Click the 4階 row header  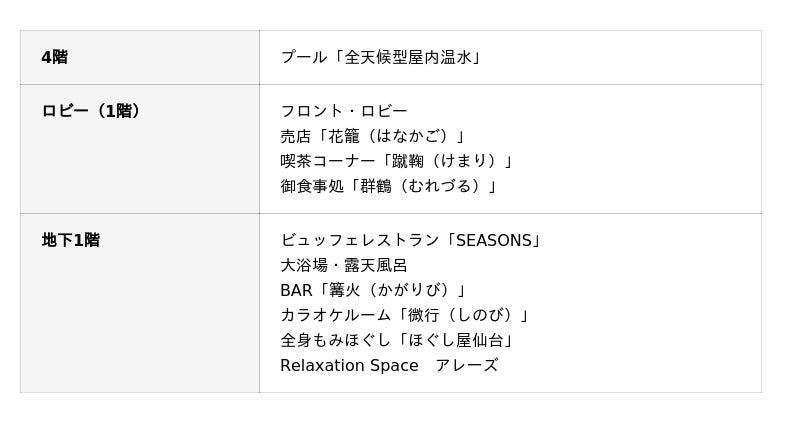55,57
